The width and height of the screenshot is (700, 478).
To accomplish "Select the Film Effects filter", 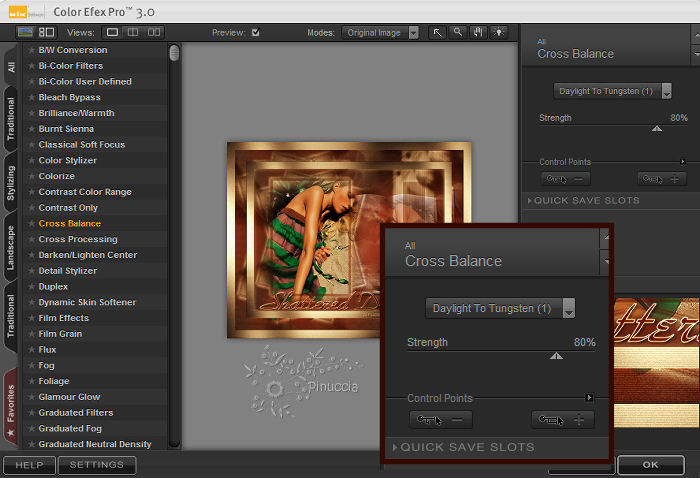I will (x=63, y=318).
